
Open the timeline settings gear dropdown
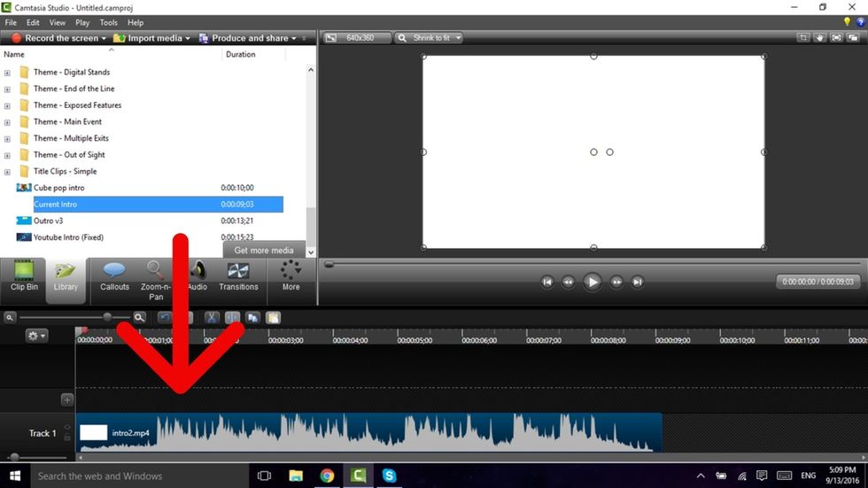pos(36,336)
